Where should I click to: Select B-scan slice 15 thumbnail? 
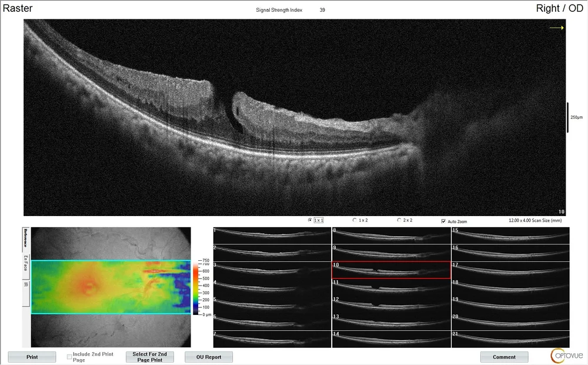pyautogui.click(x=510, y=234)
